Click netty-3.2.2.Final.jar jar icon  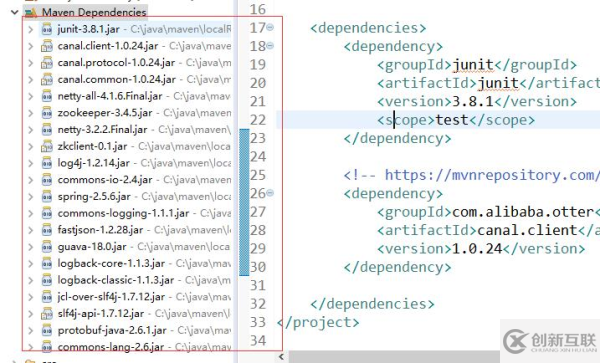click(x=47, y=130)
